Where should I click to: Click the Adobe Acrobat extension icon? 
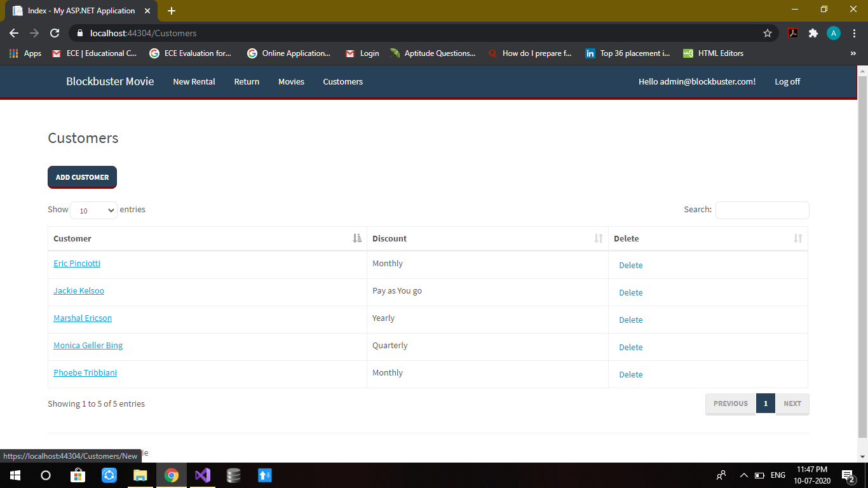793,33
